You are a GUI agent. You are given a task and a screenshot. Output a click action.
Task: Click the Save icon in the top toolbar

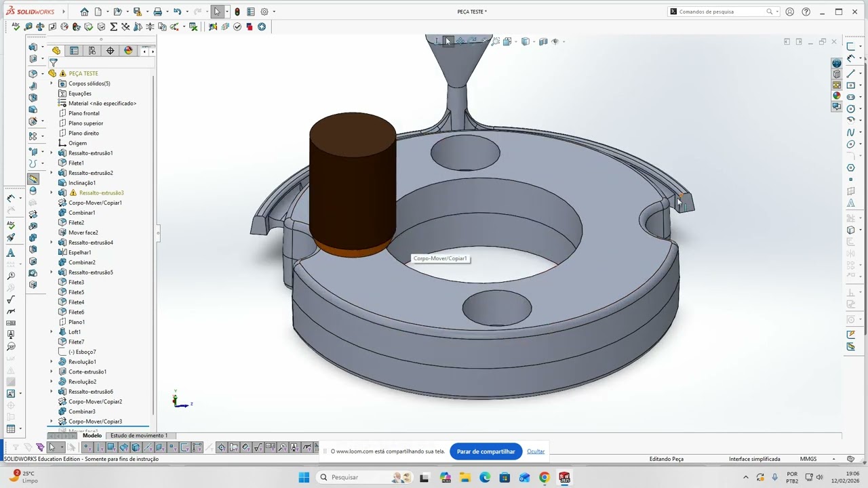(x=138, y=12)
